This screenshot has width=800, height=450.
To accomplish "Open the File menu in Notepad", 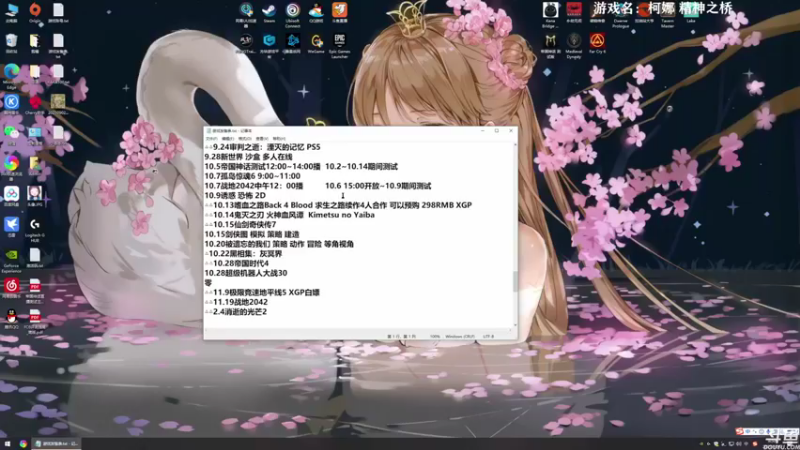I will point(211,139).
